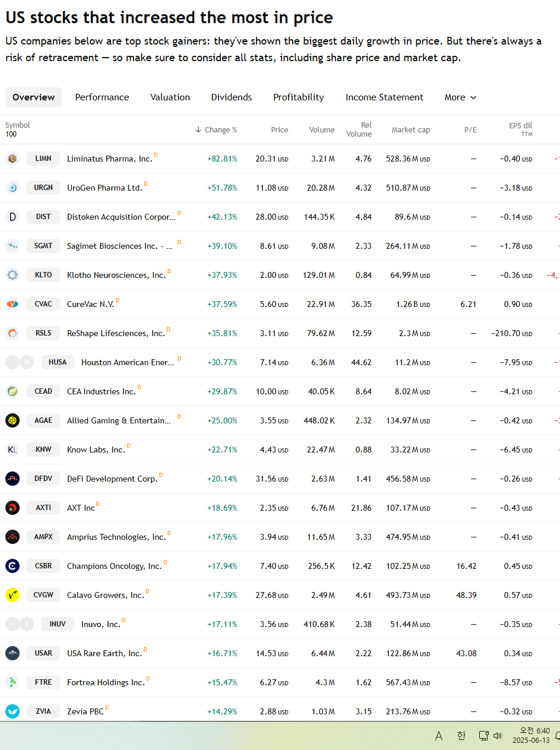The image size is (560, 750).
Task: Click the CureVac logo icon
Action: click(x=12, y=304)
